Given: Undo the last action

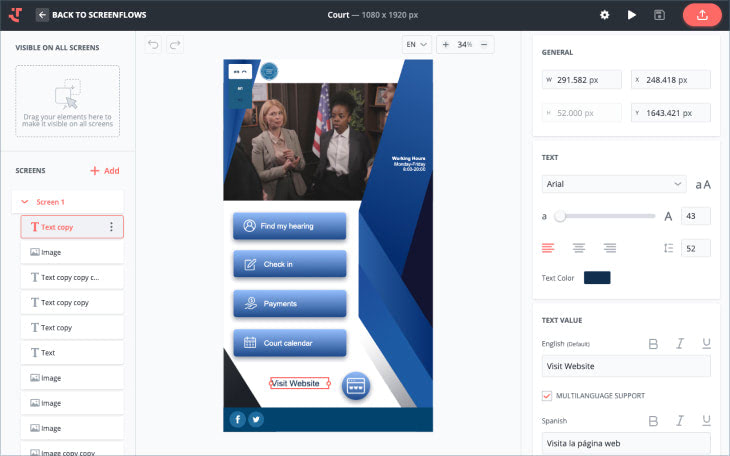Looking at the screenshot, I should tap(153, 44).
